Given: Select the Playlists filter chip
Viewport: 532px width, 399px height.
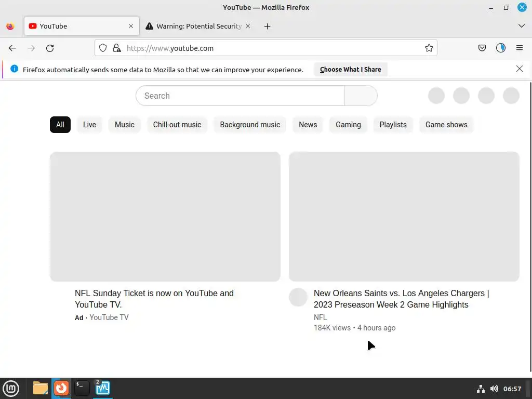Looking at the screenshot, I should [393, 125].
